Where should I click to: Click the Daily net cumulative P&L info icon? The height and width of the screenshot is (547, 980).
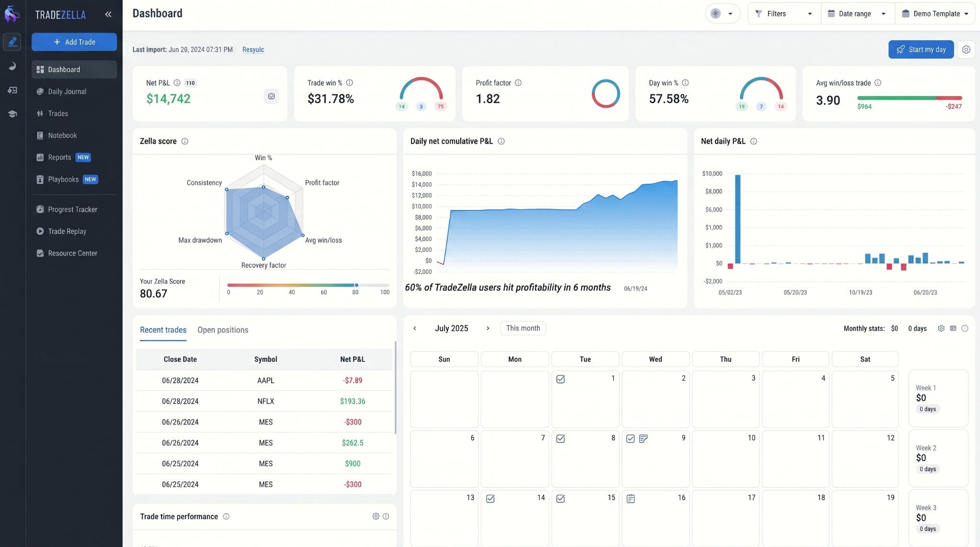pos(501,141)
